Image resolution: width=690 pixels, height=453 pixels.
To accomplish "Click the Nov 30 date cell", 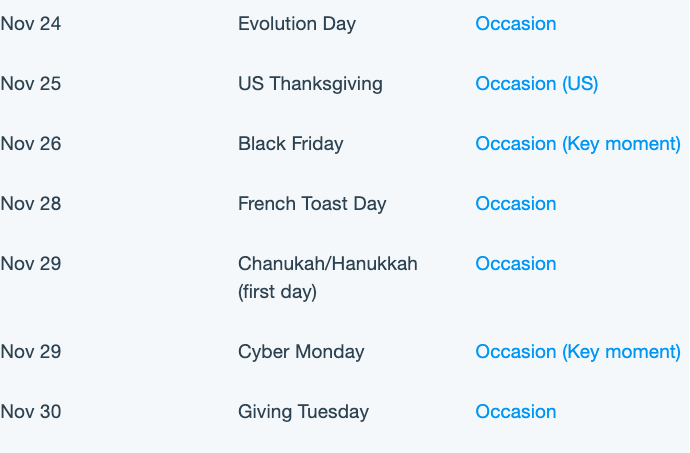I will pos(31,411).
